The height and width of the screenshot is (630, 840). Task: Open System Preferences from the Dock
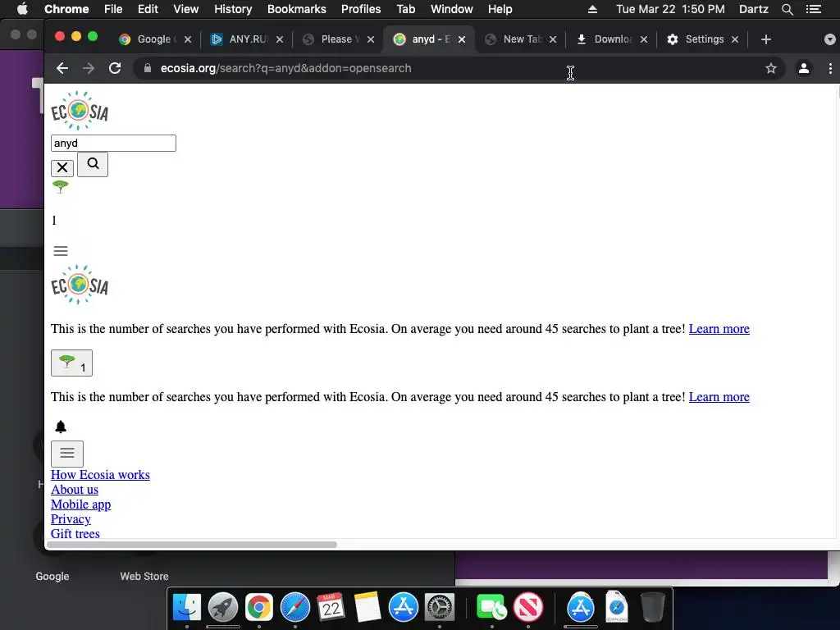pyautogui.click(x=440, y=607)
